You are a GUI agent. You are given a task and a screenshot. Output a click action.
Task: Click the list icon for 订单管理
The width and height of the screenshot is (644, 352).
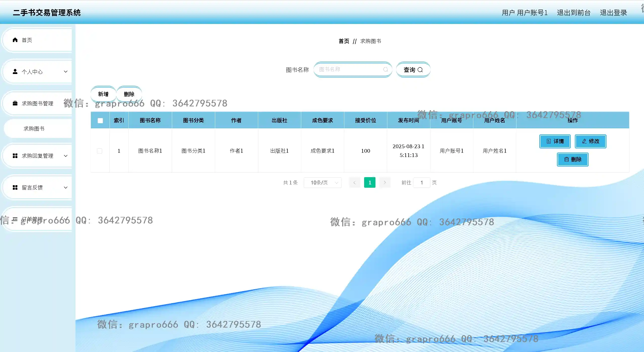pyautogui.click(x=15, y=219)
